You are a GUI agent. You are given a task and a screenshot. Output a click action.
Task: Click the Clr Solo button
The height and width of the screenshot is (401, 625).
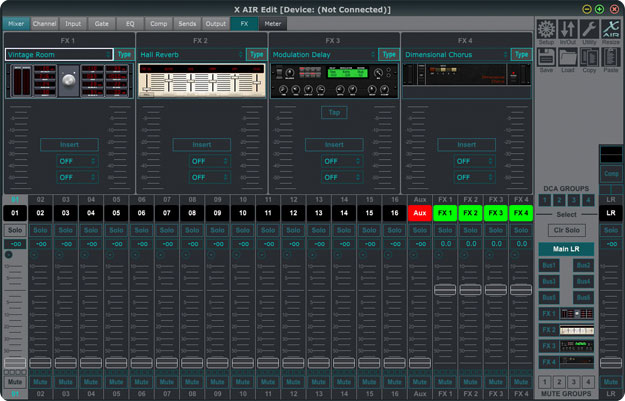[x=566, y=230]
